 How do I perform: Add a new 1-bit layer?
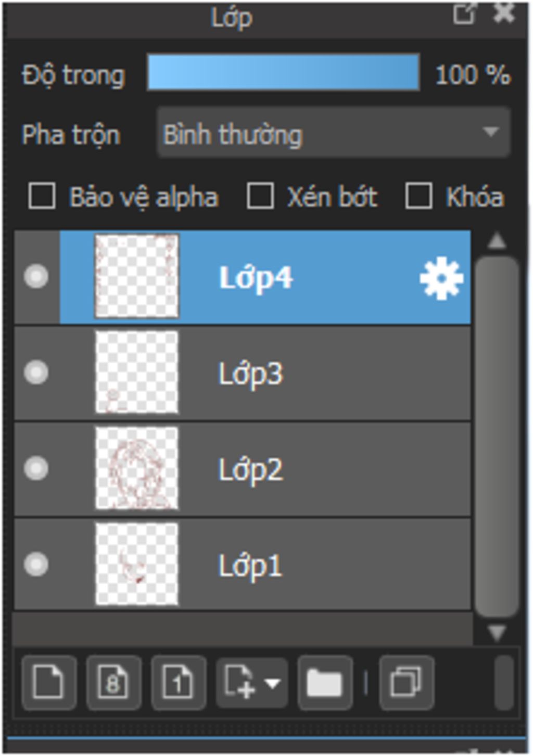[x=178, y=683]
